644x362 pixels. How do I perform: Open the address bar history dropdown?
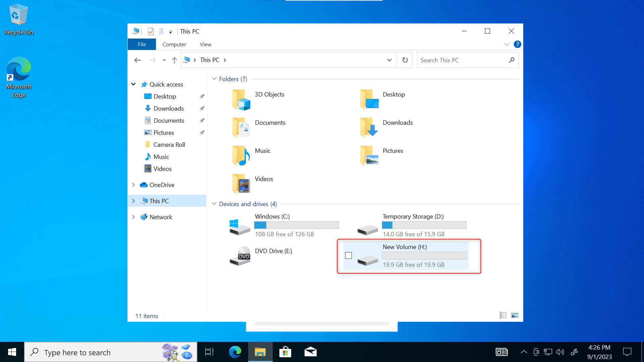coord(389,60)
